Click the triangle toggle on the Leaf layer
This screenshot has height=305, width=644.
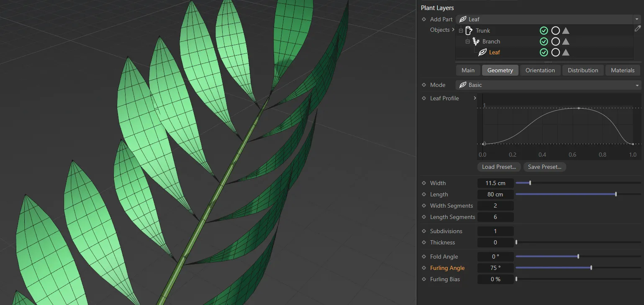[x=565, y=52]
